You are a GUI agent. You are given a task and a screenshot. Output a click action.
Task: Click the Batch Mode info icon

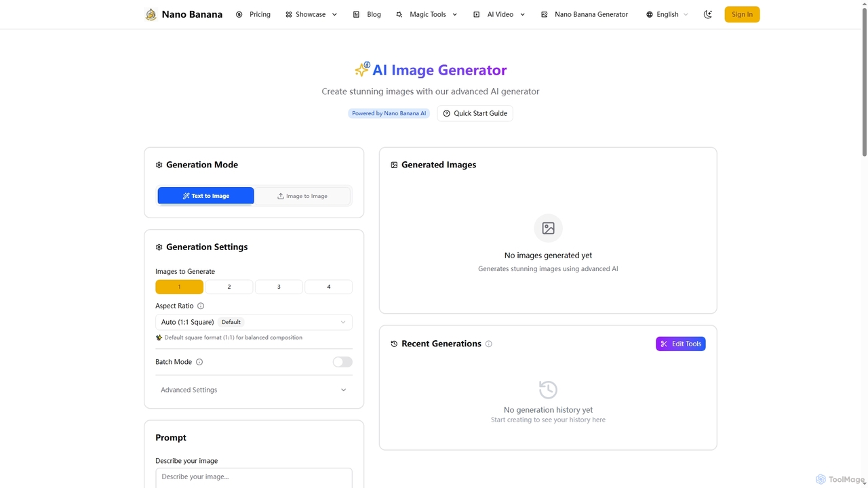pyautogui.click(x=199, y=362)
